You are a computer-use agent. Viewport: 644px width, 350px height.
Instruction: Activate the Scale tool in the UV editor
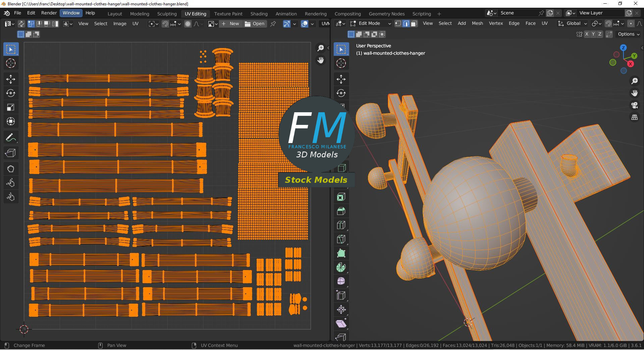click(x=11, y=107)
